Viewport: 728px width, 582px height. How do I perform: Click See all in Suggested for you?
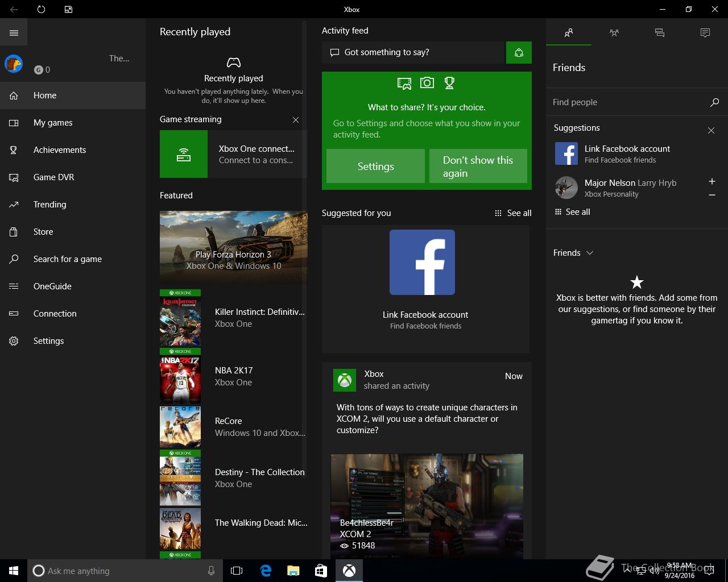(x=513, y=213)
